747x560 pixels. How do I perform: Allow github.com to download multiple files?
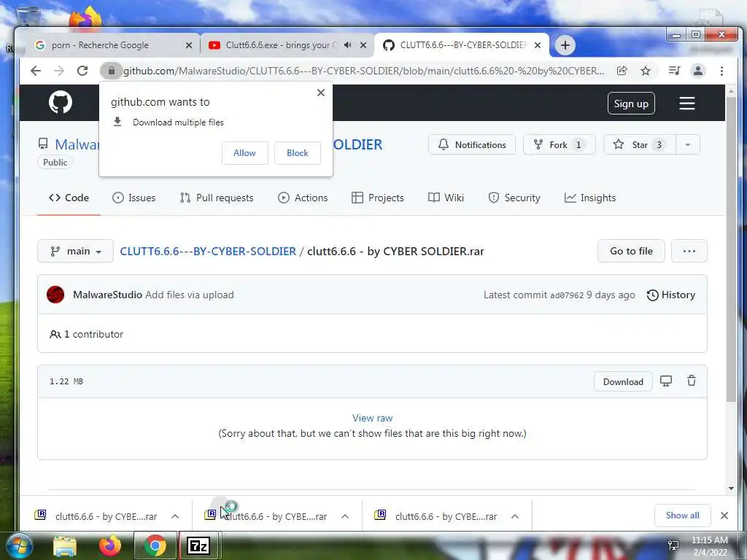[244, 153]
